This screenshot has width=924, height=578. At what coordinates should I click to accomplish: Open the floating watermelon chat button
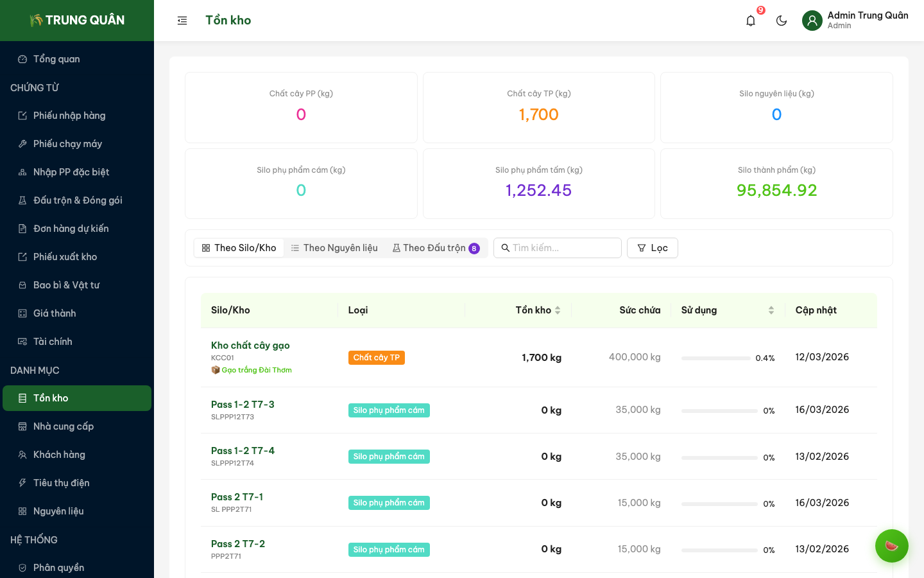[x=891, y=546]
